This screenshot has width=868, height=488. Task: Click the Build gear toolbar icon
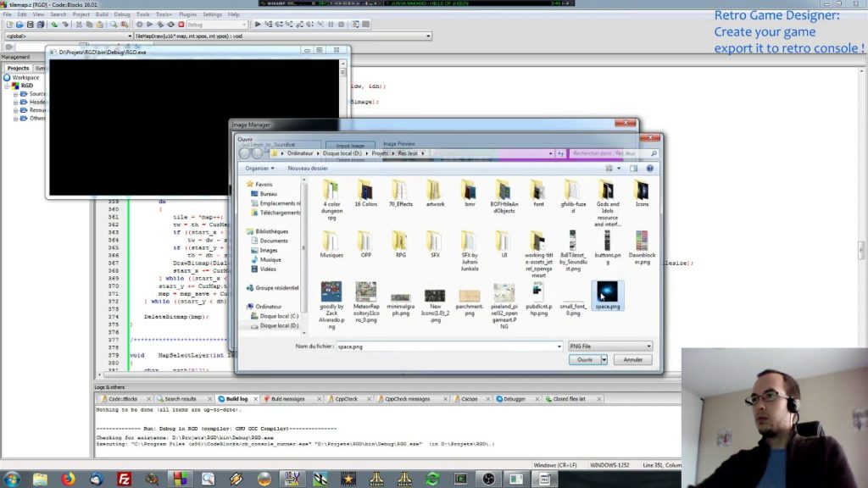[x=139, y=25]
